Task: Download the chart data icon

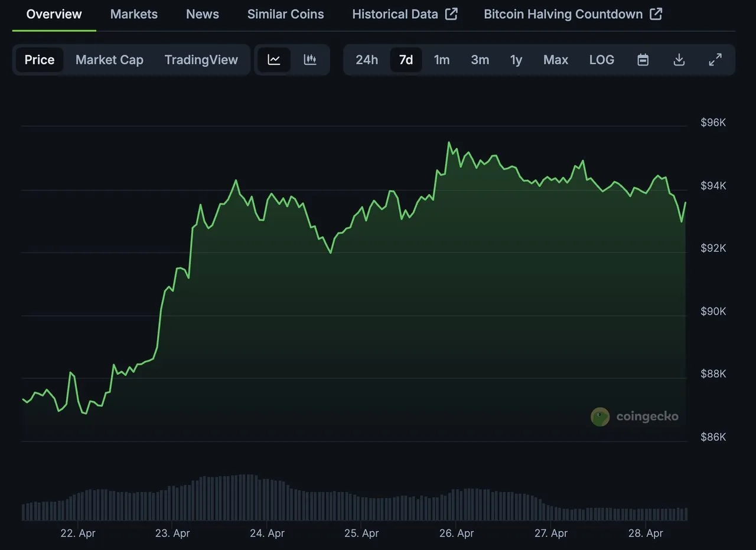Action: click(679, 60)
